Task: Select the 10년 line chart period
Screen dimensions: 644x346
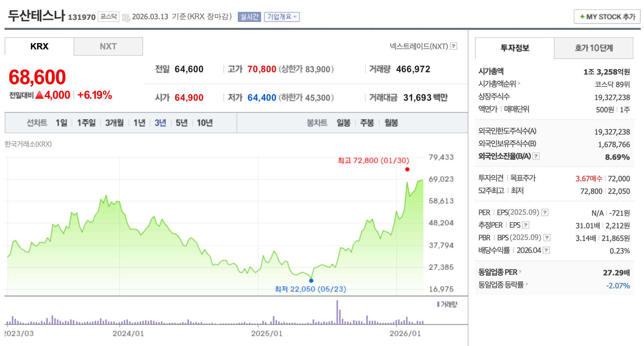Action: pos(205,123)
